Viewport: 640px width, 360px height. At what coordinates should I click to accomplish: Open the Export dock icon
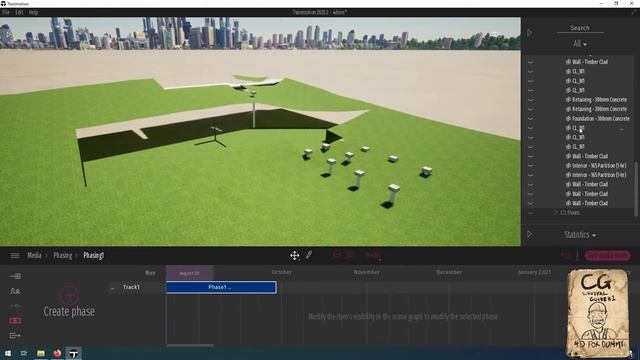point(15,336)
